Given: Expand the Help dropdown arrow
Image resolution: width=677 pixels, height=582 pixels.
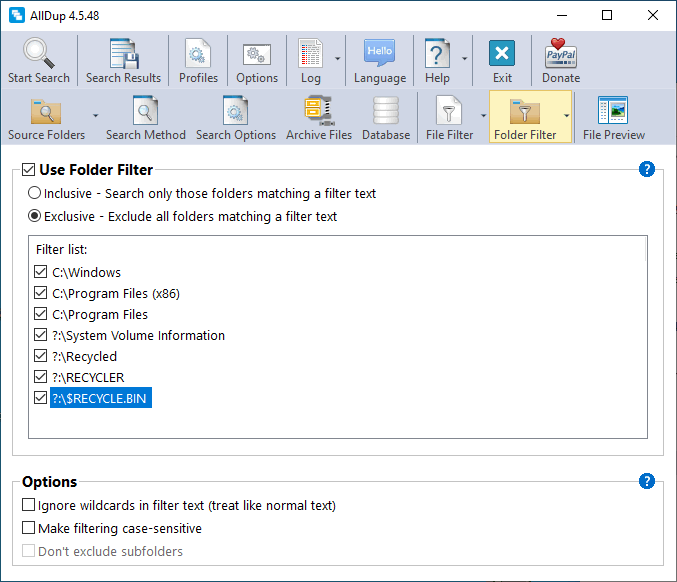Looking at the screenshot, I should pyautogui.click(x=465, y=59).
